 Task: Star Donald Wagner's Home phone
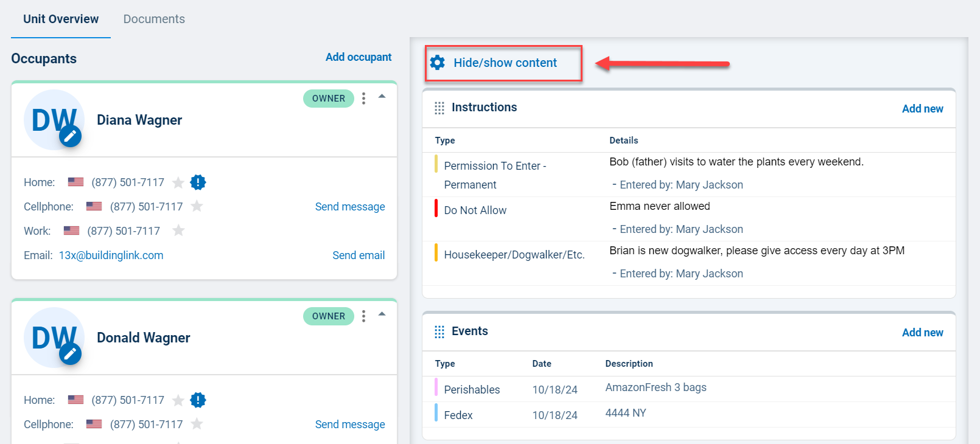178,400
